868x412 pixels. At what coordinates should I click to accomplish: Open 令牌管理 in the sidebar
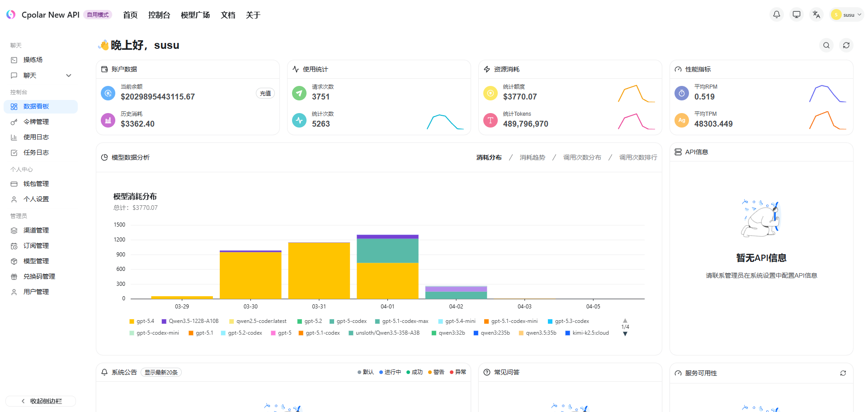[36, 122]
